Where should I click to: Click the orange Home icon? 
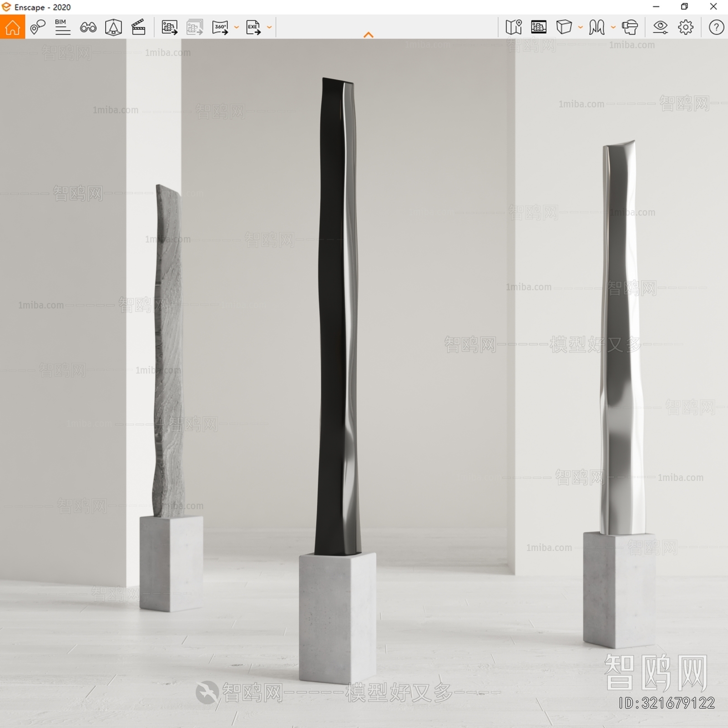click(x=12, y=27)
